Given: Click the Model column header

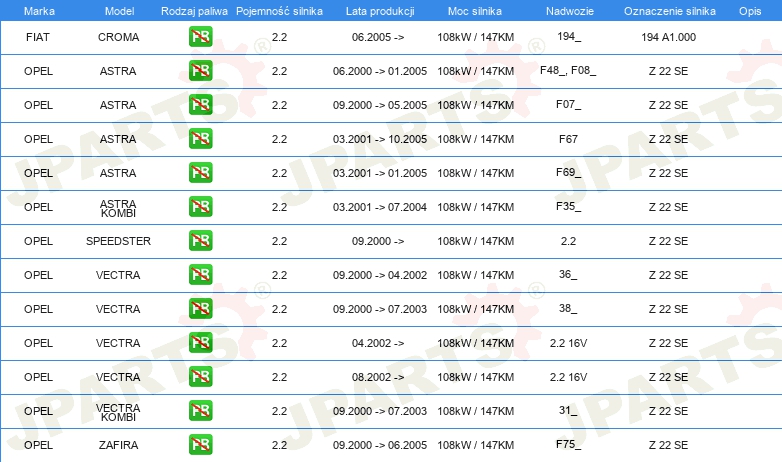Looking at the screenshot, I should [119, 11].
